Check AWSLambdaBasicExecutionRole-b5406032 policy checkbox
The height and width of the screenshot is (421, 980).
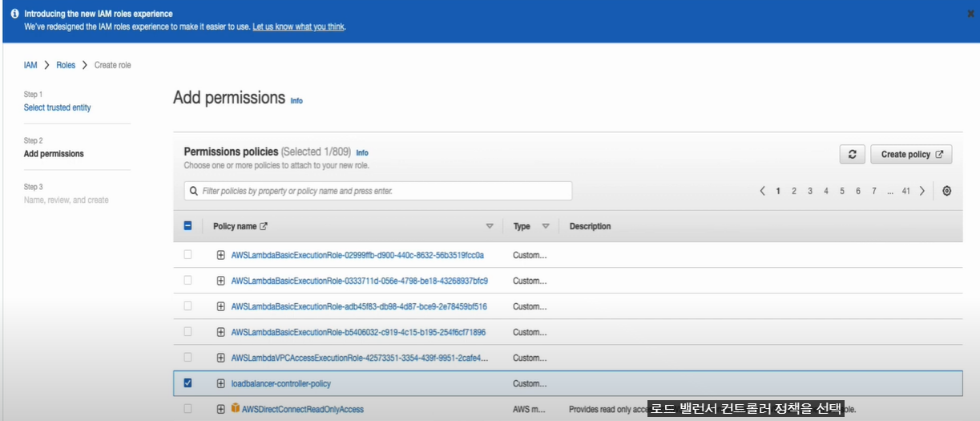pyautogui.click(x=188, y=331)
